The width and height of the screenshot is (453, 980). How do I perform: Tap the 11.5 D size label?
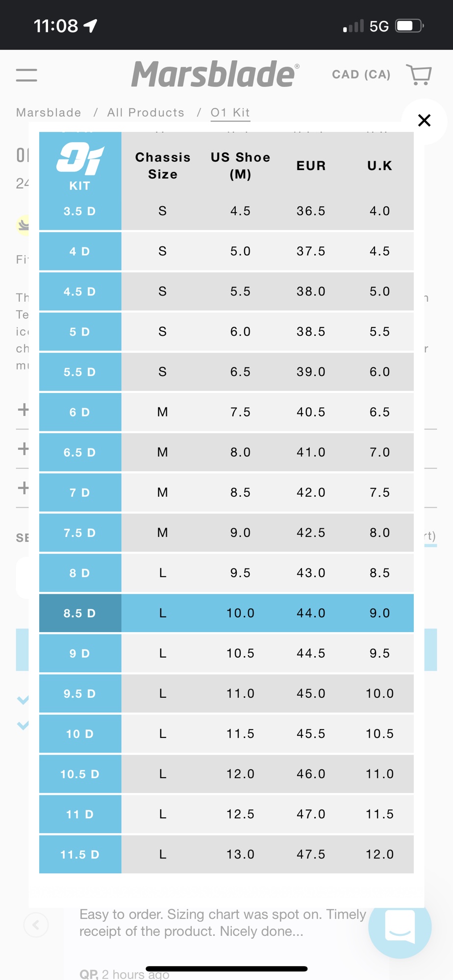tap(80, 855)
